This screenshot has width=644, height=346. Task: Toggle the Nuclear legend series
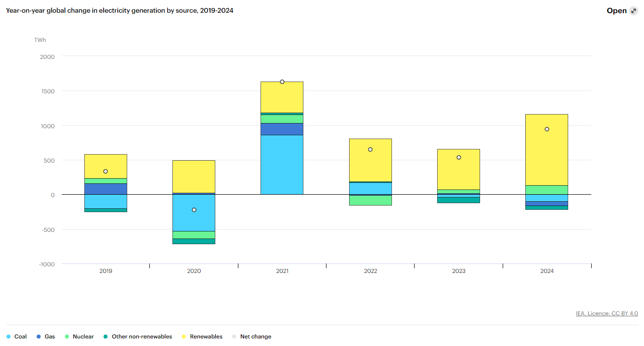pos(79,337)
